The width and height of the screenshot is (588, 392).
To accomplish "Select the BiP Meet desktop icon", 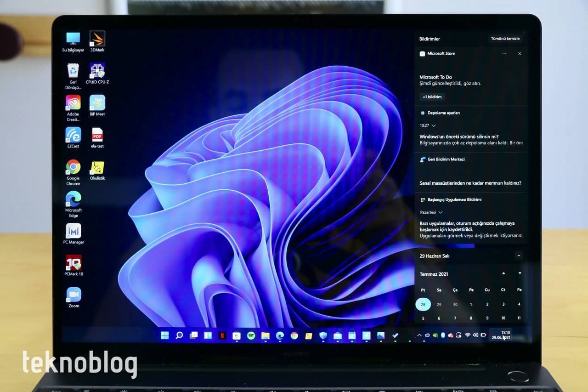I will pos(97,103).
